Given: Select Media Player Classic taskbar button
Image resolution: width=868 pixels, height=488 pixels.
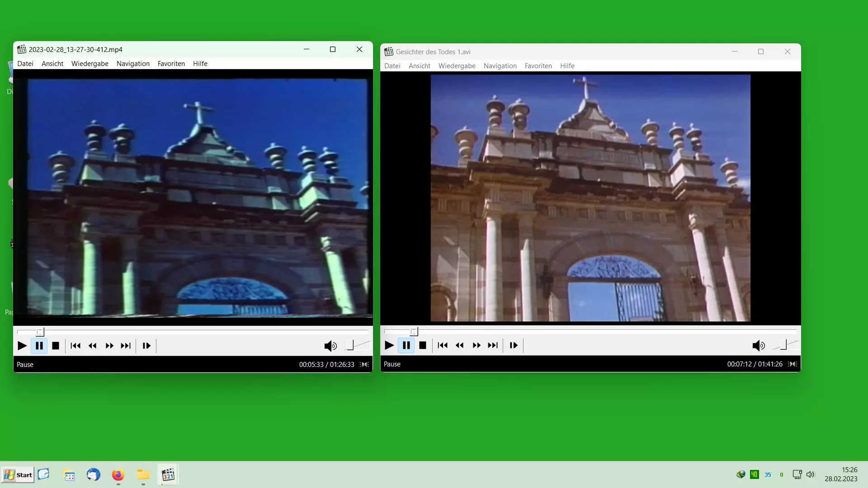Looking at the screenshot, I should click(168, 474).
